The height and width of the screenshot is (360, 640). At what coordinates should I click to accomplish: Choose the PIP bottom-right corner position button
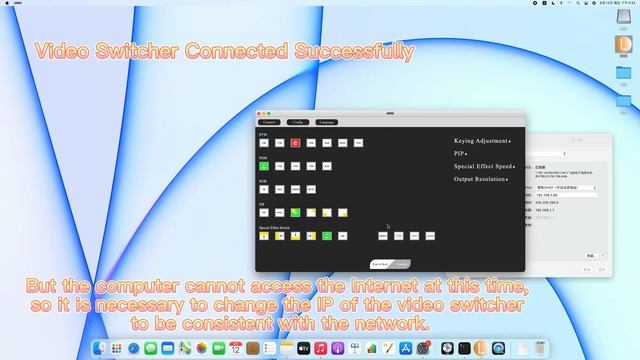(x=342, y=213)
